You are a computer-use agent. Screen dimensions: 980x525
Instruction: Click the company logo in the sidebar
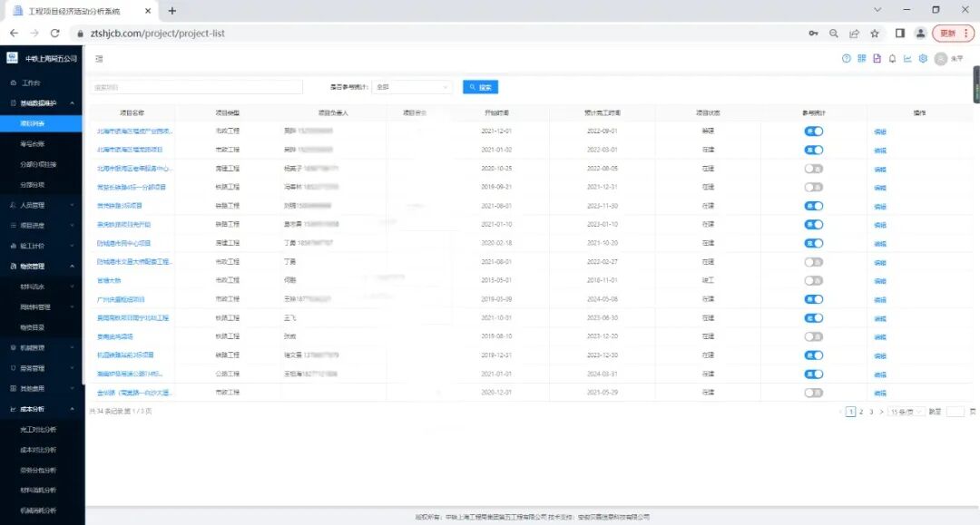tap(12, 58)
